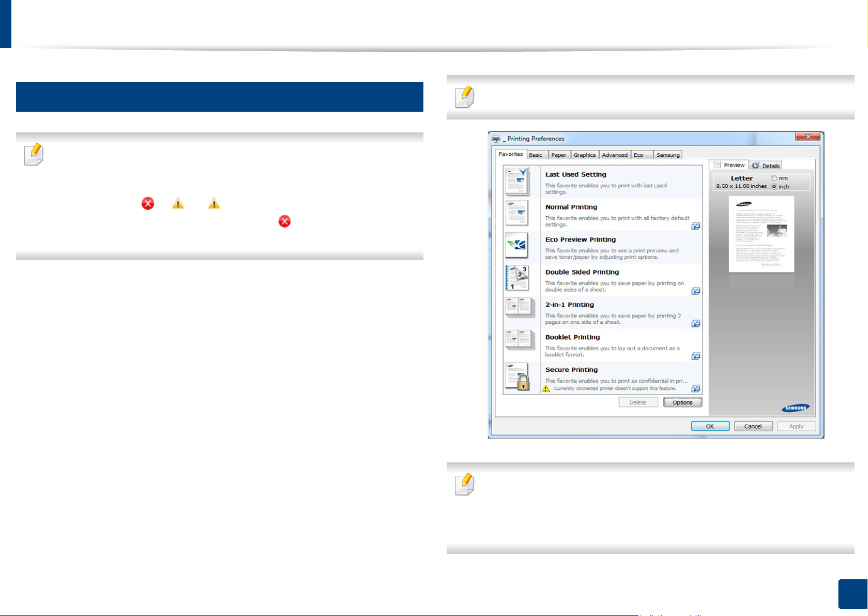Select the '2-in-1 Printing' title
The height and width of the screenshot is (616, 868).
[x=570, y=305]
